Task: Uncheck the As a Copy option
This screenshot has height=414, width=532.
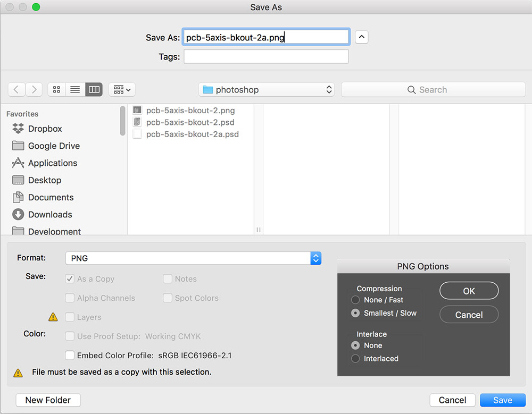Action: [70, 278]
